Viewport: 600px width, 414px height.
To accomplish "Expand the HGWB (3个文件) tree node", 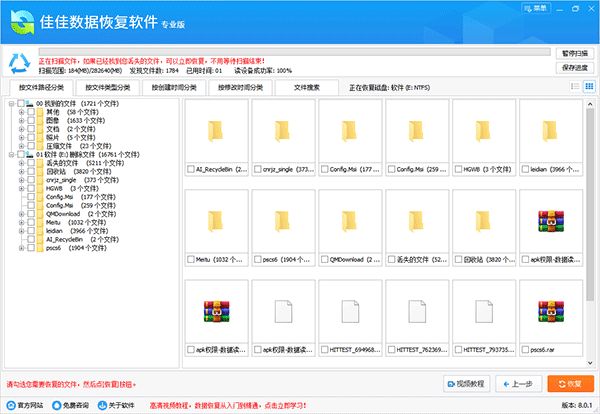I will [21, 188].
